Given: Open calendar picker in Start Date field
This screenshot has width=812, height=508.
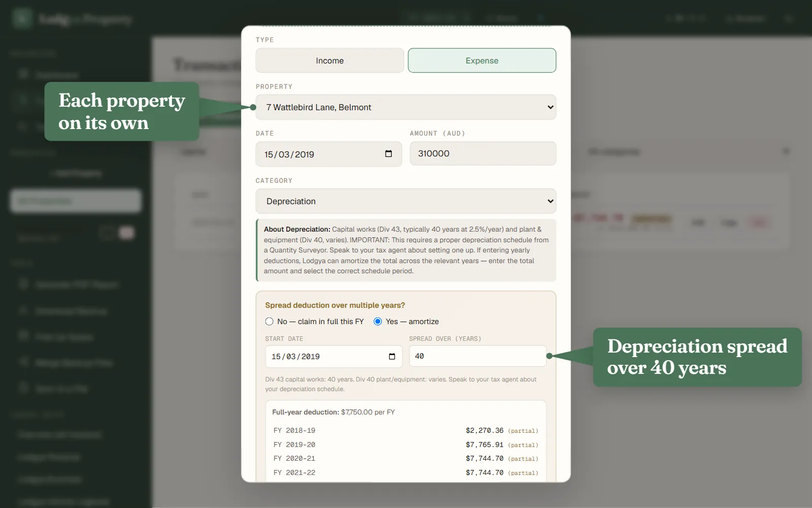Looking at the screenshot, I should point(392,357).
